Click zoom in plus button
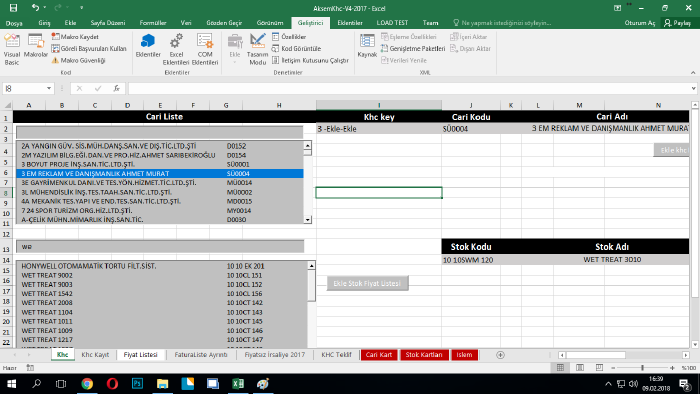 pos(672,368)
